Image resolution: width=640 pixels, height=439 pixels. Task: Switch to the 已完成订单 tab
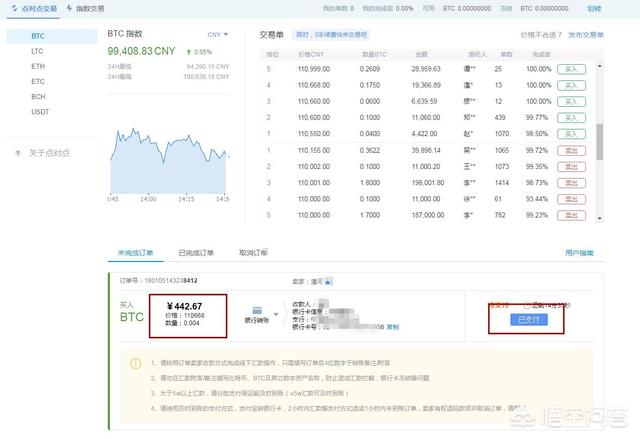pyautogui.click(x=194, y=253)
